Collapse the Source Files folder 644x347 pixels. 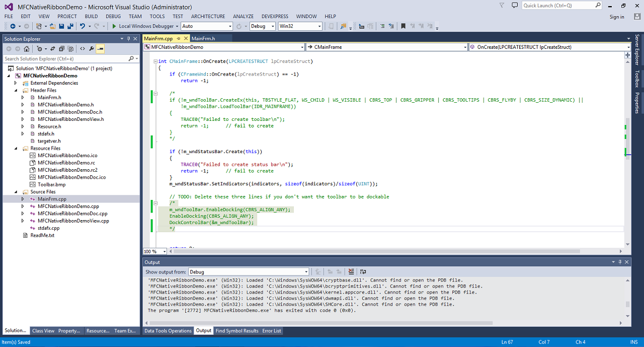16,192
